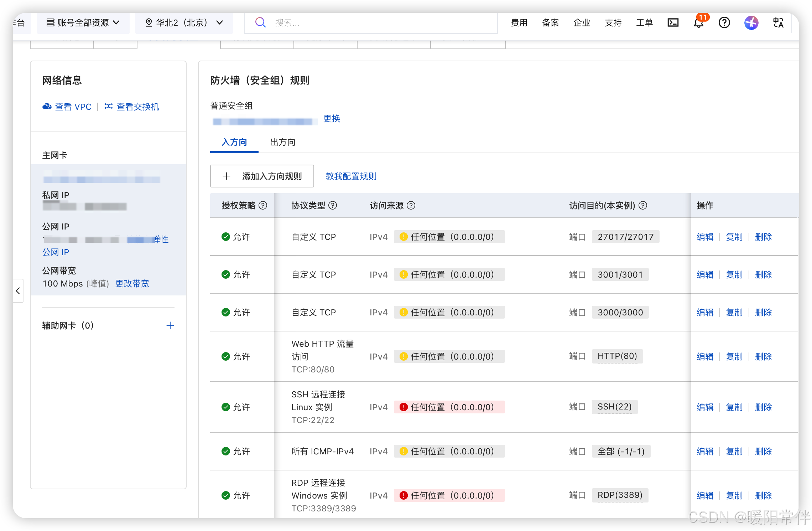Click plus icon to add 辅助网卡
Image resolution: width=812 pixels, height=531 pixels.
pos(170,325)
